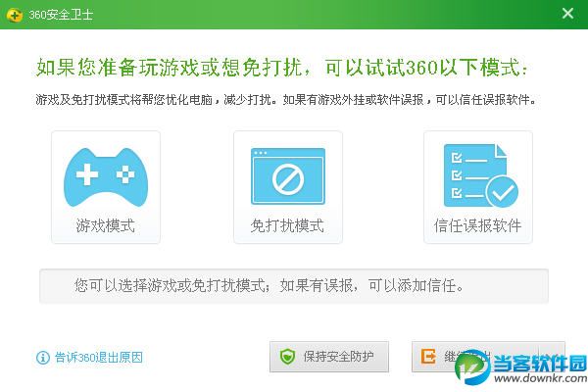Image resolution: width=588 pixels, height=392 pixels.
Task: Click the 保持安全防护 button
Action: (329, 357)
